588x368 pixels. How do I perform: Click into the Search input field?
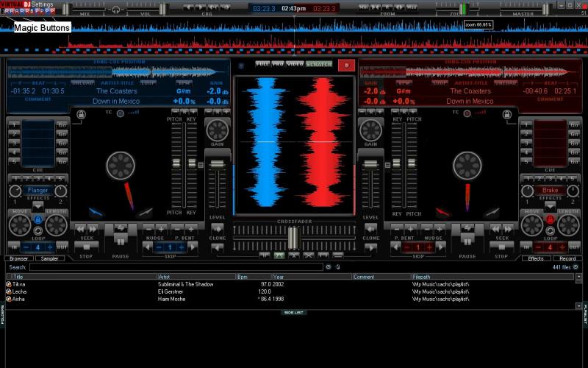click(176, 267)
